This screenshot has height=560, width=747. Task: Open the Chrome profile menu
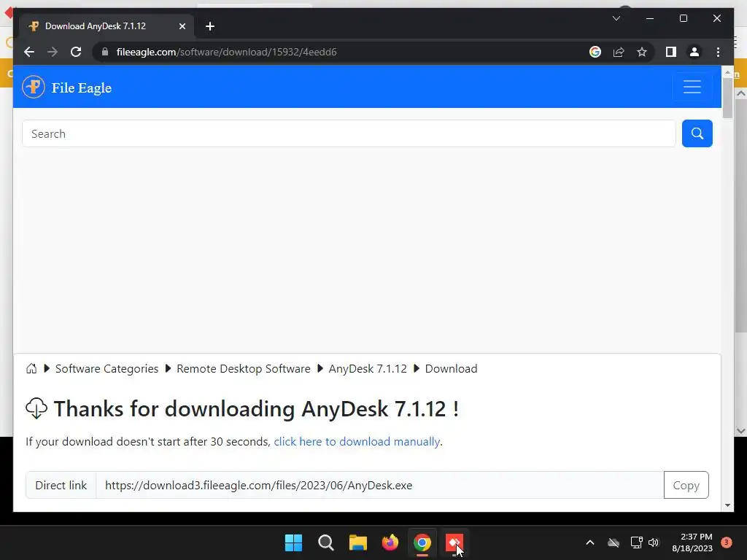coord(694,52)
